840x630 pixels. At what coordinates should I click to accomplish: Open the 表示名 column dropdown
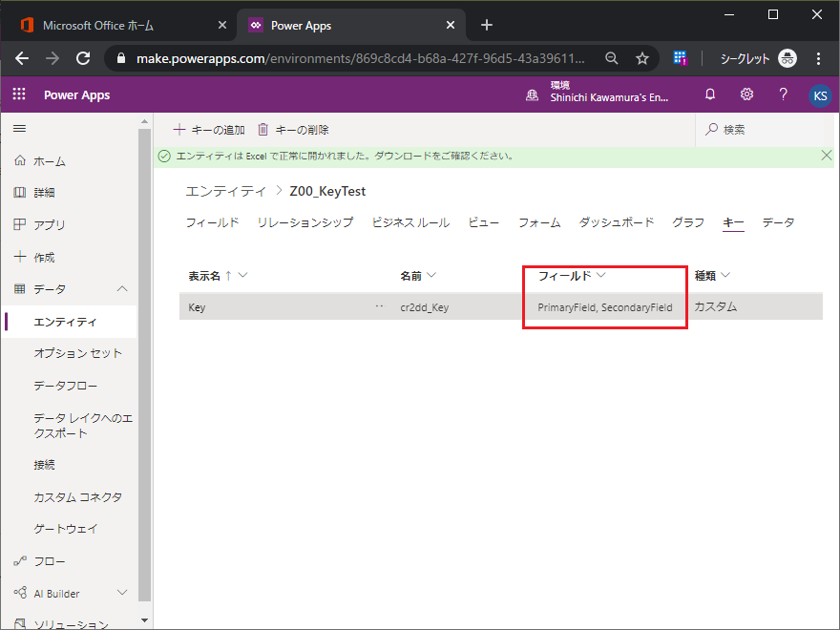[242, 275]
